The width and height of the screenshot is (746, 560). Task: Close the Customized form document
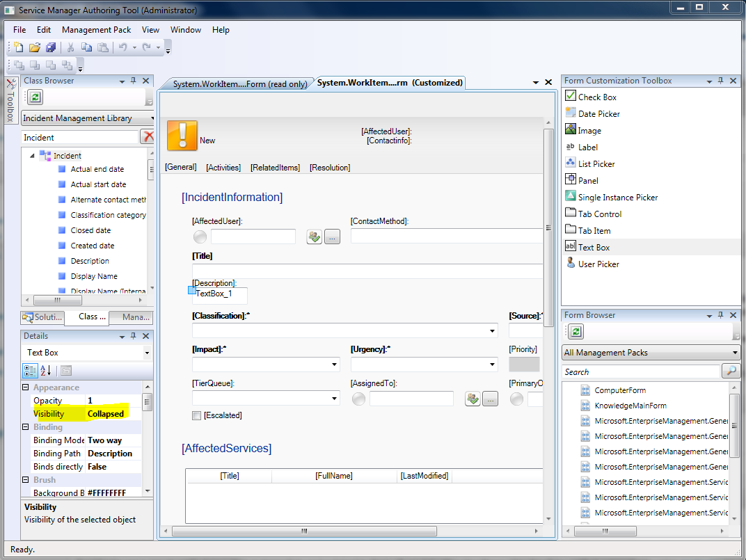(548, 82)
